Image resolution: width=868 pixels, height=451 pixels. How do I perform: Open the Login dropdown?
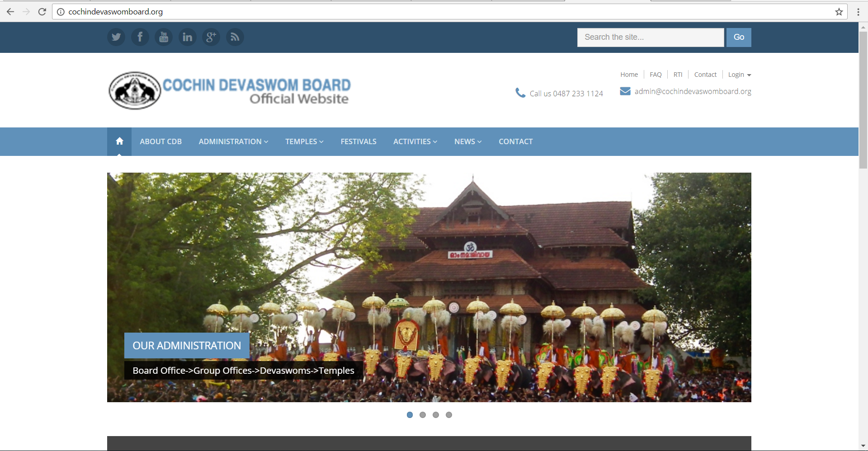739,75
